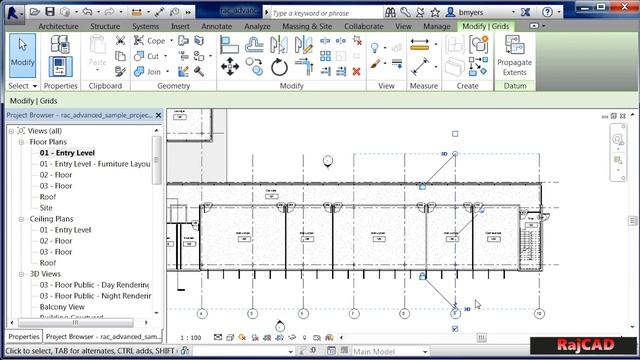
Task: Select Balcony View in 3D Views
Action: [x=62, y=307]
